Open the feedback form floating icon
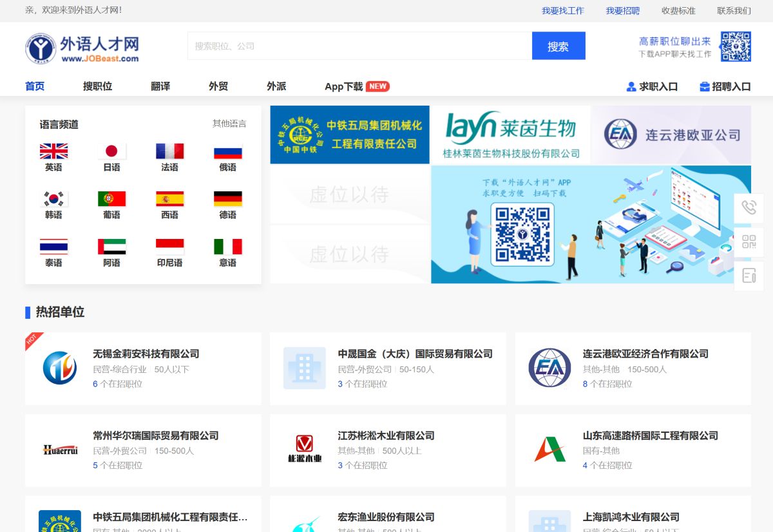 (x=749, y=276)
